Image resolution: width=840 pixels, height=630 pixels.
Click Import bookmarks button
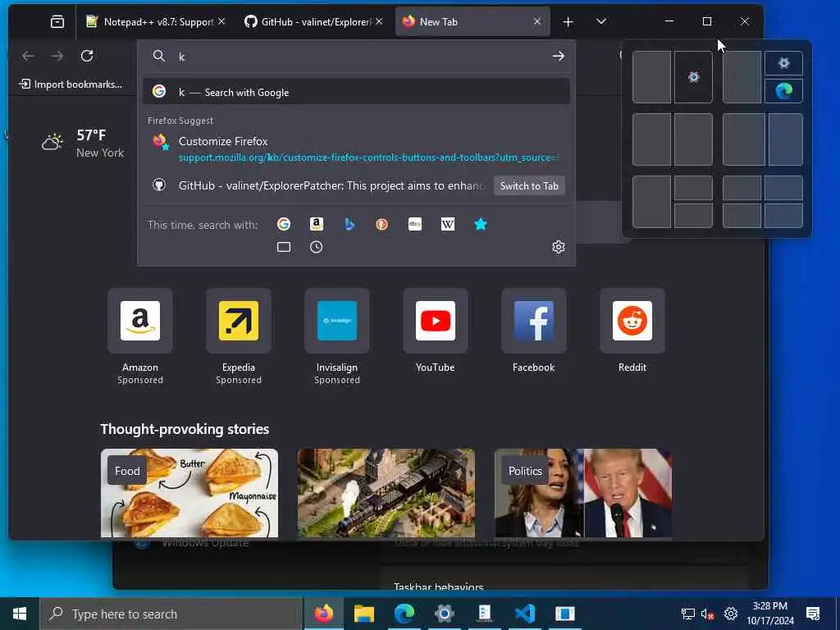pos(71,84)
